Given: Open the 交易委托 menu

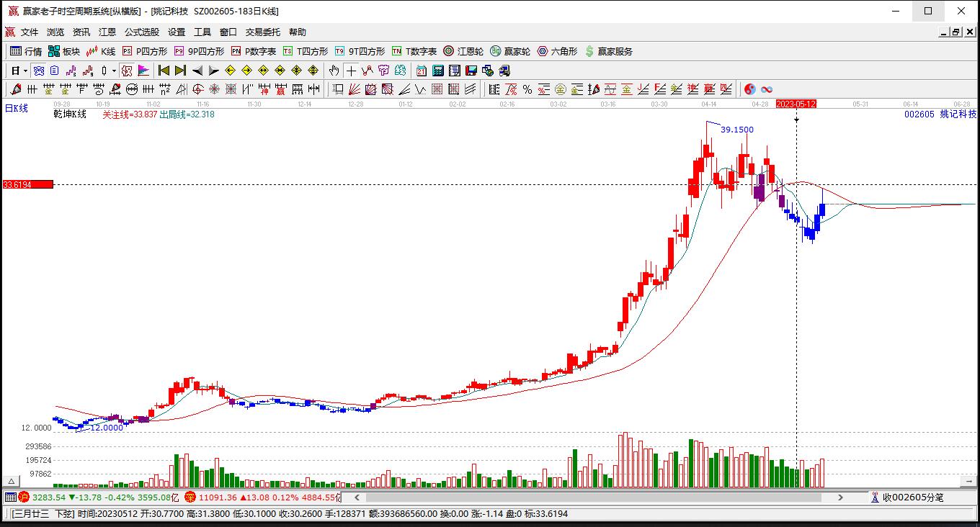Looking at the screenshot, I should click(263, 32).
